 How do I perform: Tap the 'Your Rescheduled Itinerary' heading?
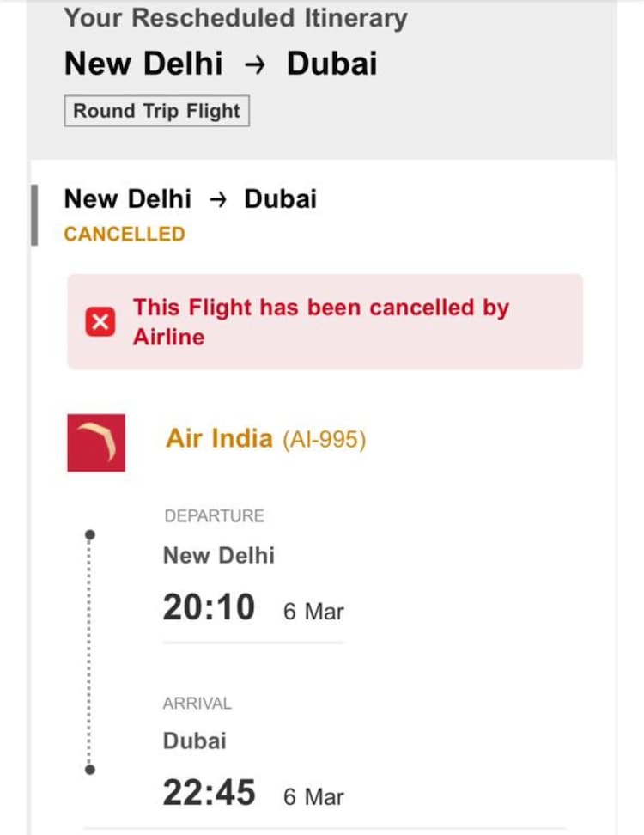coord(235,18)
